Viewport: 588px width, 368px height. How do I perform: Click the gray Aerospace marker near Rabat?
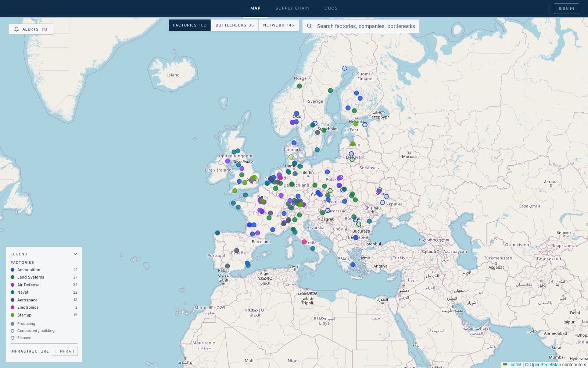click(227, 266)
